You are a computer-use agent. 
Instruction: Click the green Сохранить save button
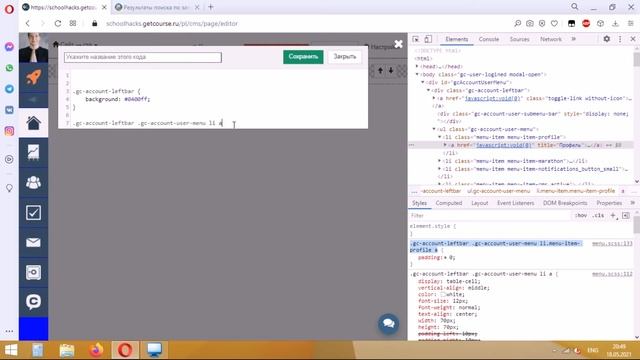(x=303, y=57)
